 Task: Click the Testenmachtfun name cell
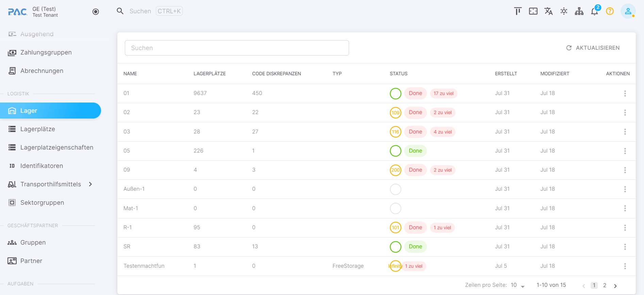144,266
